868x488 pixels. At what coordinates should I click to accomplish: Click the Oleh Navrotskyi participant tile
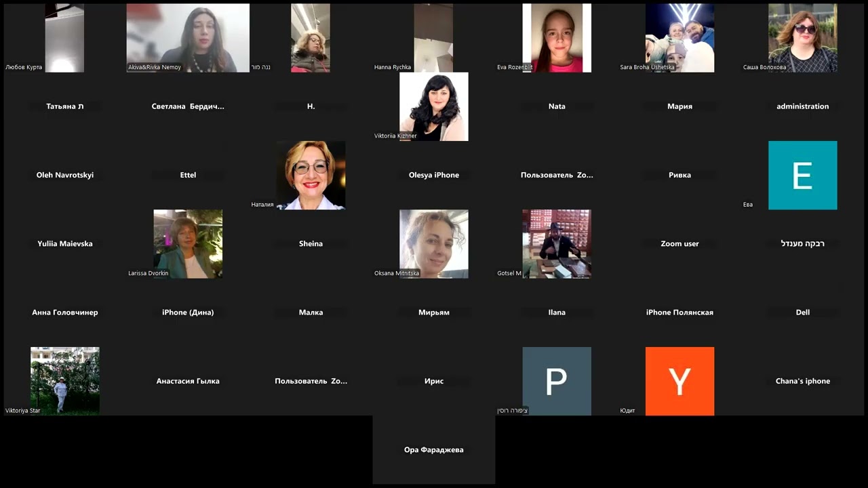click(65, 175)
